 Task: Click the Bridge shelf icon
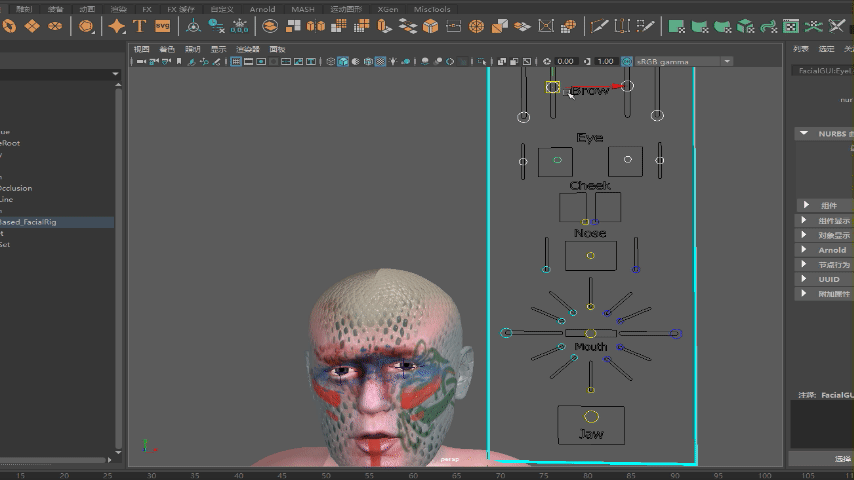point(407,26)
